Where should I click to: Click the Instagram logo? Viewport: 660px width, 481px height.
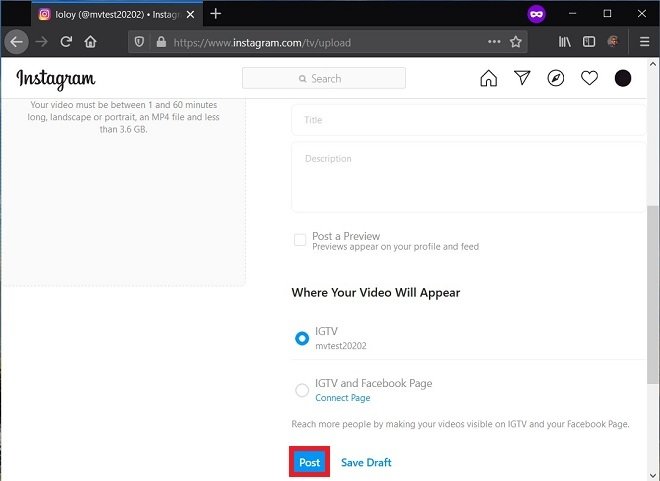tap(56, 79)
